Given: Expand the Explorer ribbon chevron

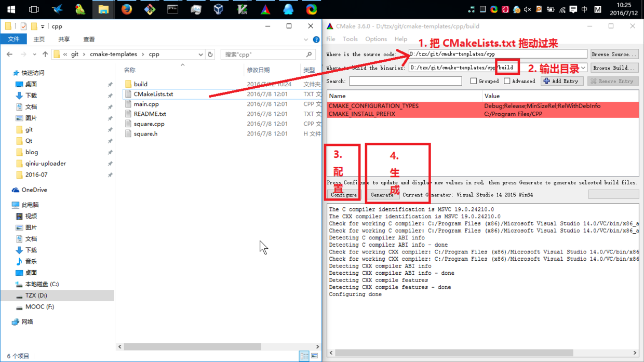Looking at the screenshot, I should [306, 39].
